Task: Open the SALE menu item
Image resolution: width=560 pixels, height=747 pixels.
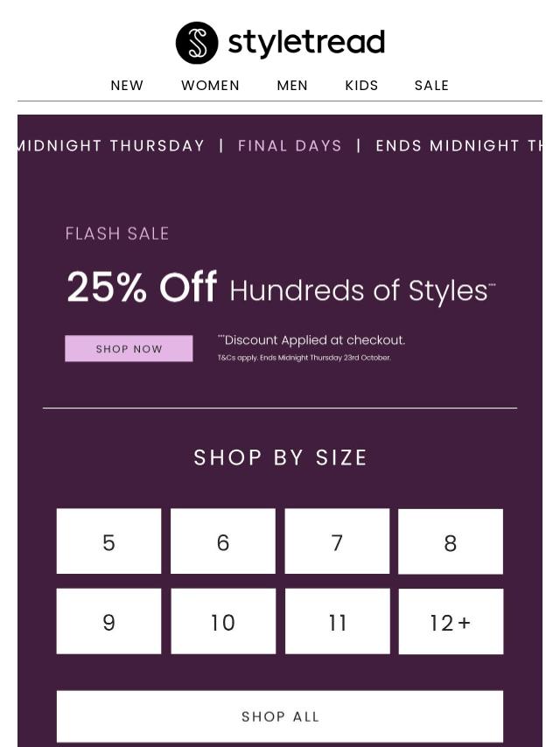Action: (x=431, y=86)
